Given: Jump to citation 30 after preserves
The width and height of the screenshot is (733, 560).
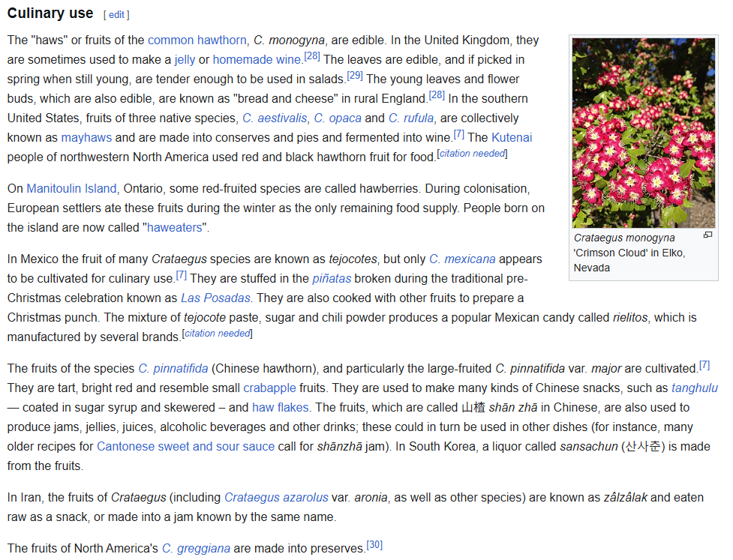Looking at the screenshot, I should pyautogui.click(x=374, y=545).
